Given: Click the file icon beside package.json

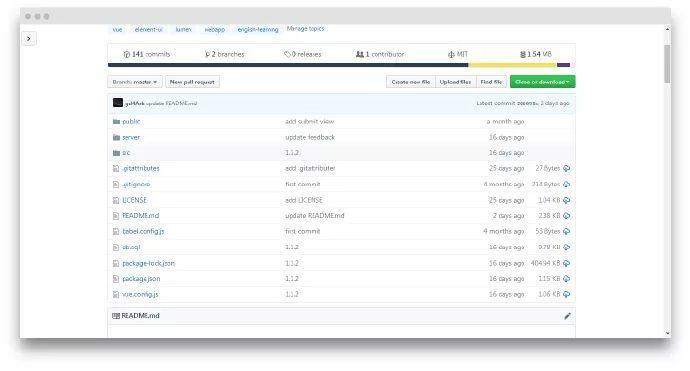Looking at the screenshot, I should point(116,279).
